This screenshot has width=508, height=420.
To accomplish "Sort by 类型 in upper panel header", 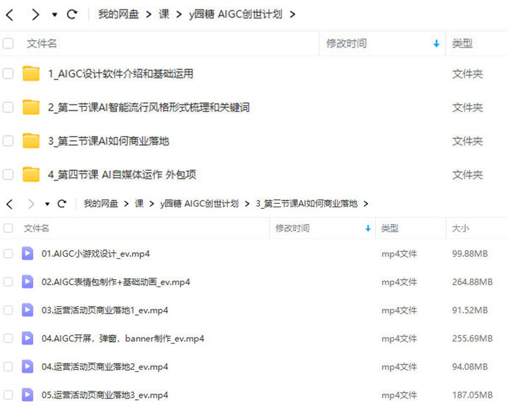I will (463, 43).
